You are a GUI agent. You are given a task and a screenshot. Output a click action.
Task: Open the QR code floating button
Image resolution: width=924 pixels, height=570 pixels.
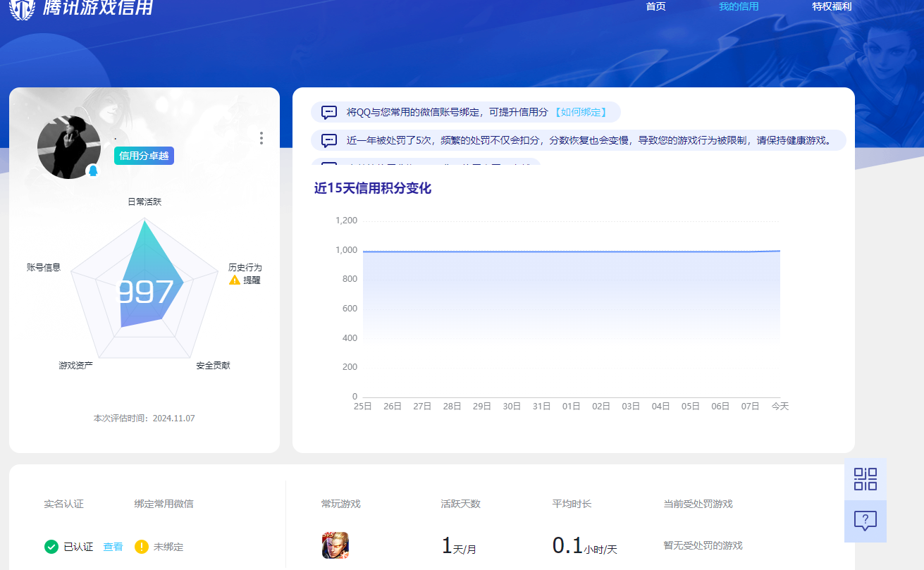[x=866, y=479]
